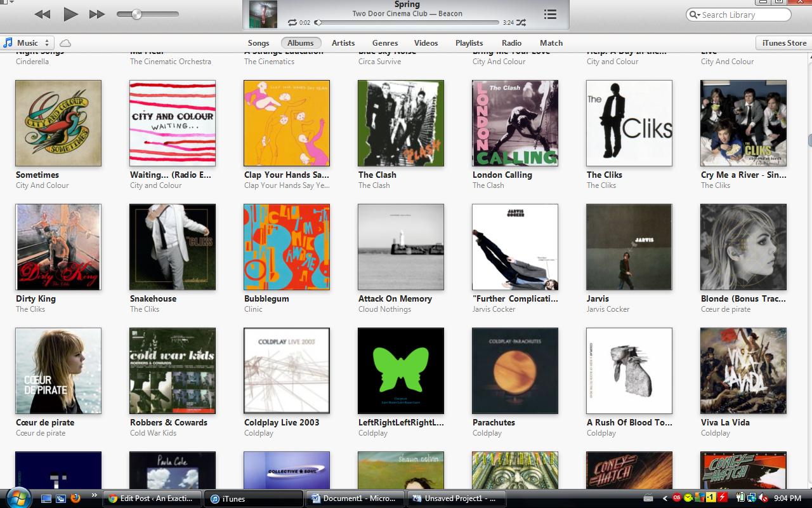Open the London Calling album cover
The image size is (812, 508).
(x=514, y=123)
